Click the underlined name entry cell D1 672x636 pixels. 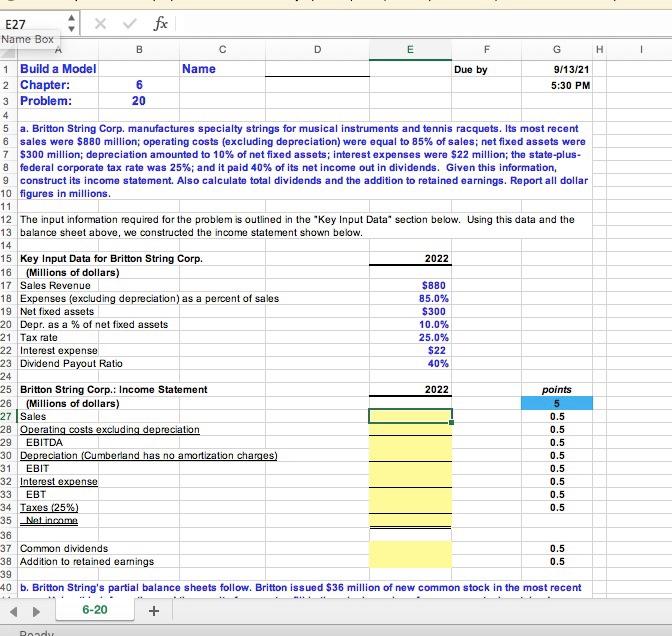[317, 69]
